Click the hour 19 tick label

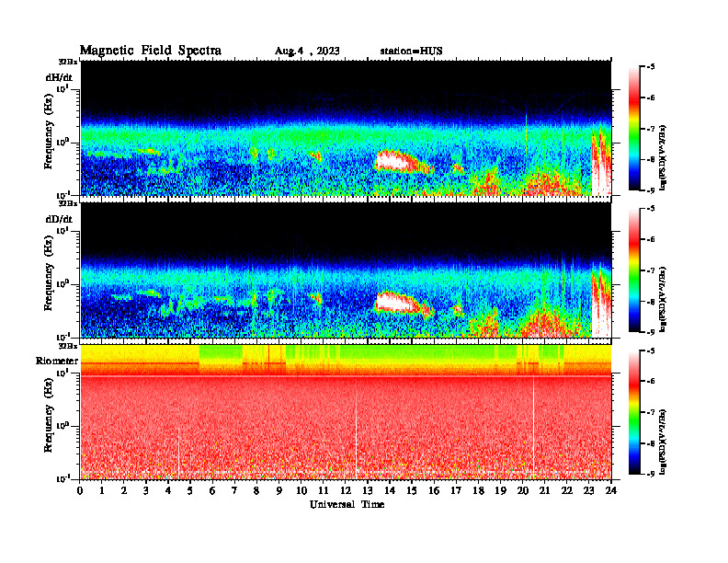500,490
